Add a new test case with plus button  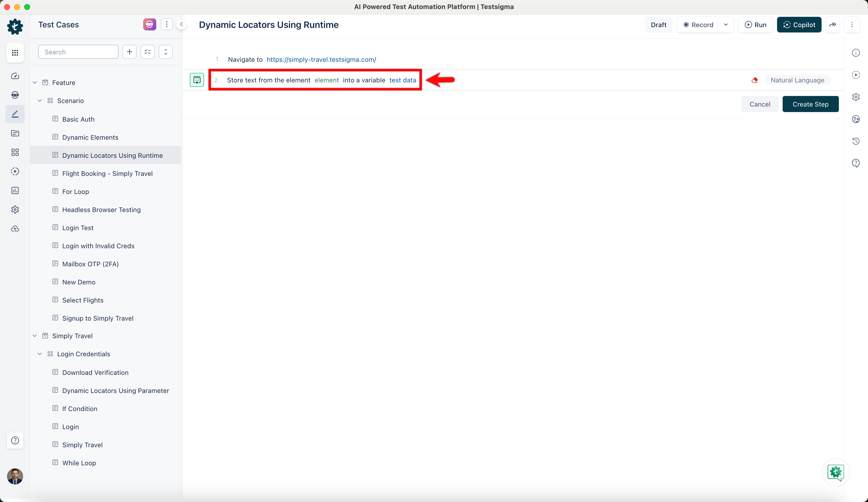130,52
